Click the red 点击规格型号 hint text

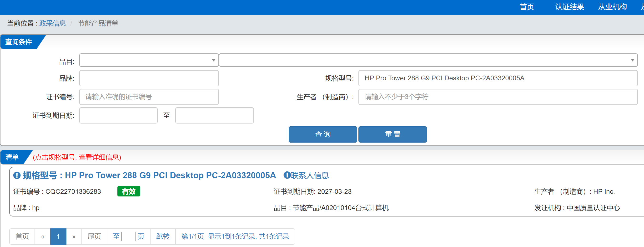pyautogui.click(x=77, y=157)
